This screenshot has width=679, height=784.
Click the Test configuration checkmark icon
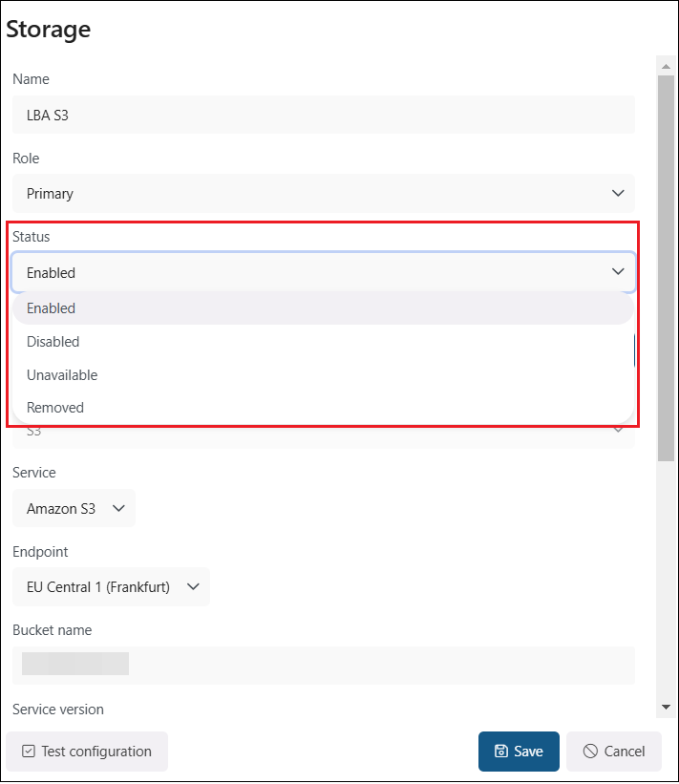(29, 752)
